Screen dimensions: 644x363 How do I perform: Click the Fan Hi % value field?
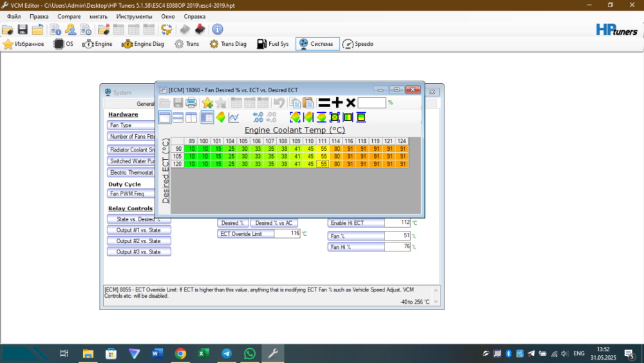(397, 247)
